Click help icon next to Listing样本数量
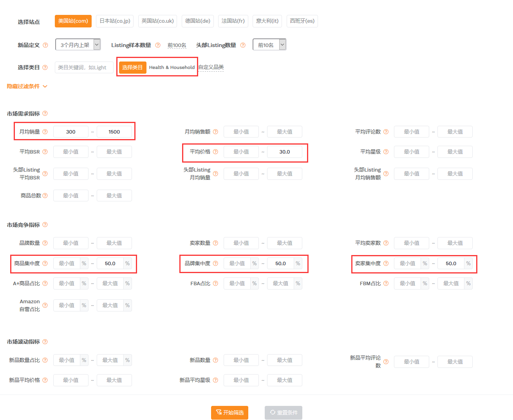The height and width of the screenshot is (420, 513). point(158,45)
